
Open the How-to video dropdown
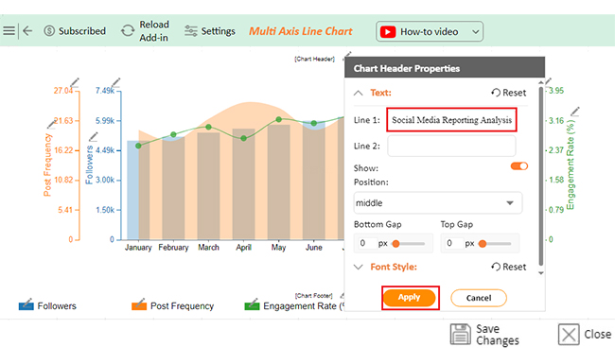[x=430, y=31]
